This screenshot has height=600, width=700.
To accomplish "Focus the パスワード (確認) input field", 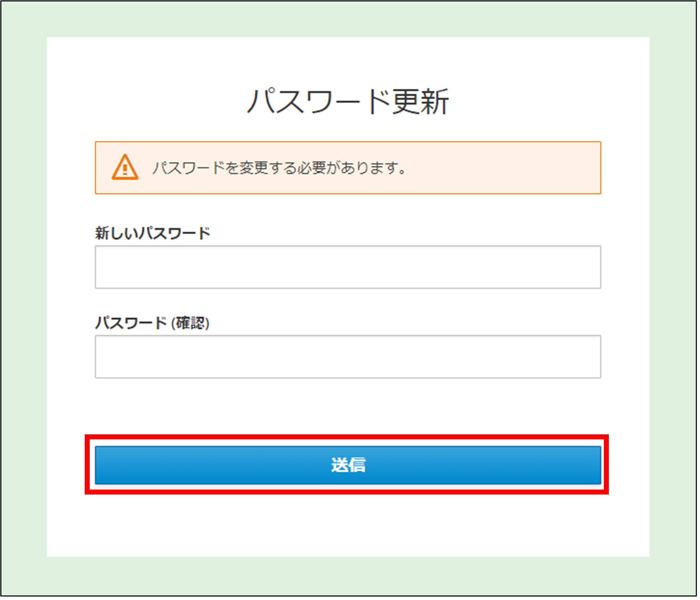I will click(348, 356).
